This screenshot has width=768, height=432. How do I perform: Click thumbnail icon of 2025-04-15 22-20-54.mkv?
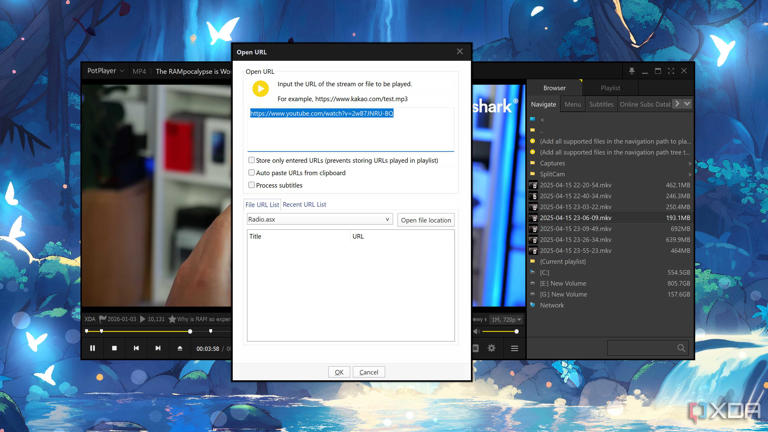point(533,185)
